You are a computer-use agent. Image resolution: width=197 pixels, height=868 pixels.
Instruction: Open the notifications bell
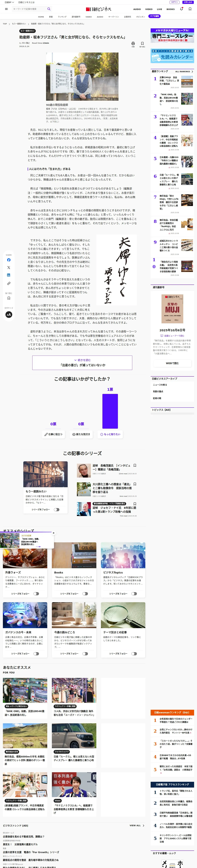pos(182,9)
